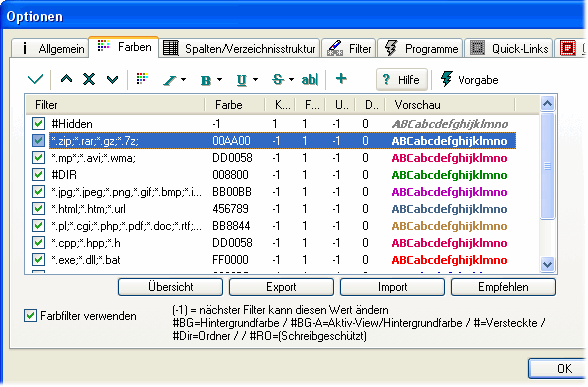Click the Export button
This screenshot has height=387, width=588.
click(281, 287)
